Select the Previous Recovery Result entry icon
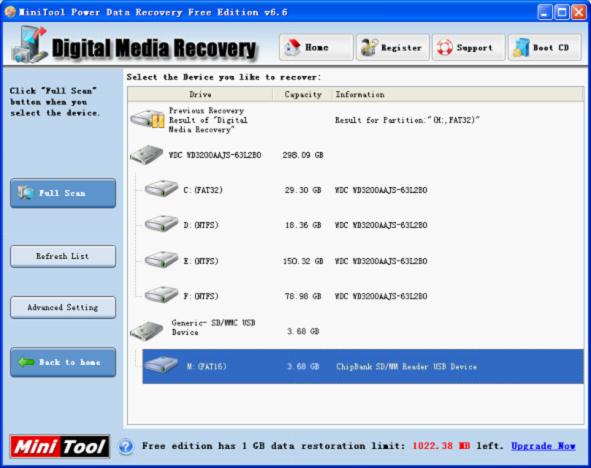Screen dimensions: 591x468 [x=148, y=120]
